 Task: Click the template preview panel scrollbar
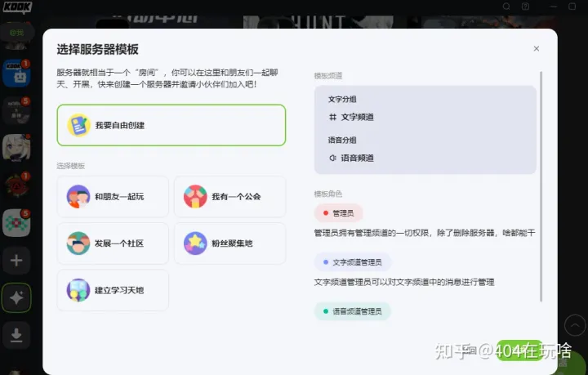(x=541, y=186)
